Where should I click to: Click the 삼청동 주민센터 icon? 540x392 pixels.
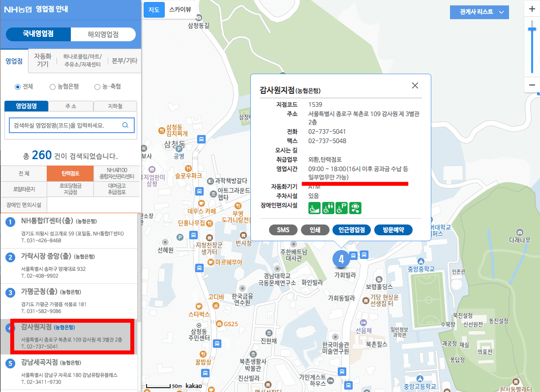coord(199,325)
